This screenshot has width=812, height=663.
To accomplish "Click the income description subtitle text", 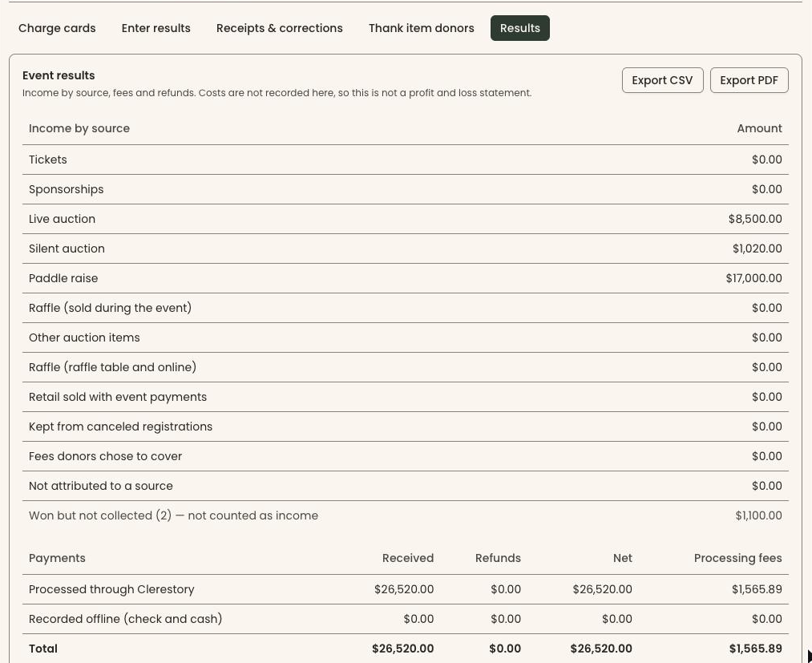I will tap(277, 93).
